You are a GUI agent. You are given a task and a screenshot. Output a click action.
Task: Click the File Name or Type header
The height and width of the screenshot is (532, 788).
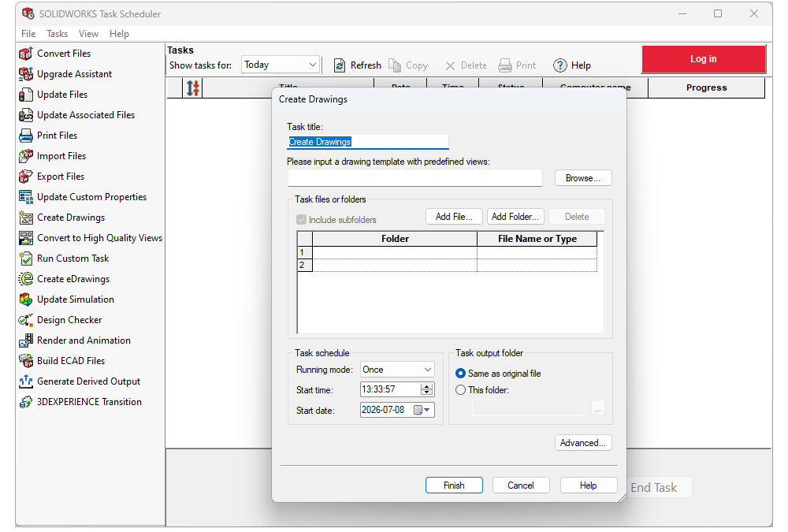(537, 239)
